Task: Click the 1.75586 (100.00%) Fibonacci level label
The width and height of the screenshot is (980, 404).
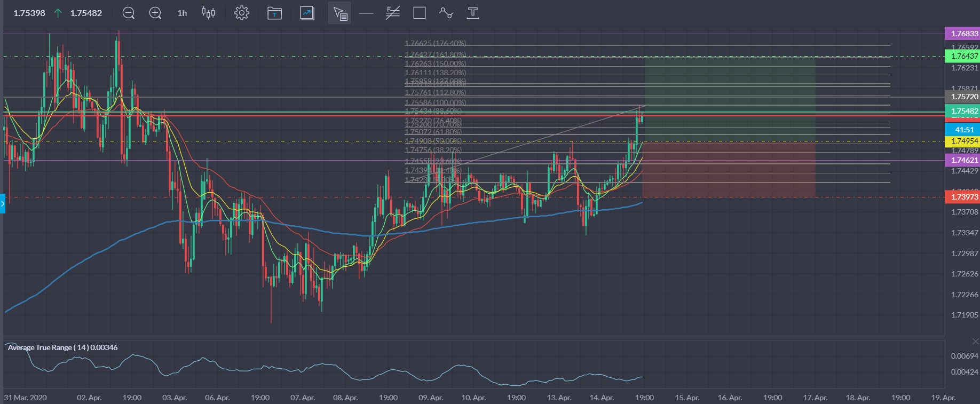Action: [x=435, y=102]
